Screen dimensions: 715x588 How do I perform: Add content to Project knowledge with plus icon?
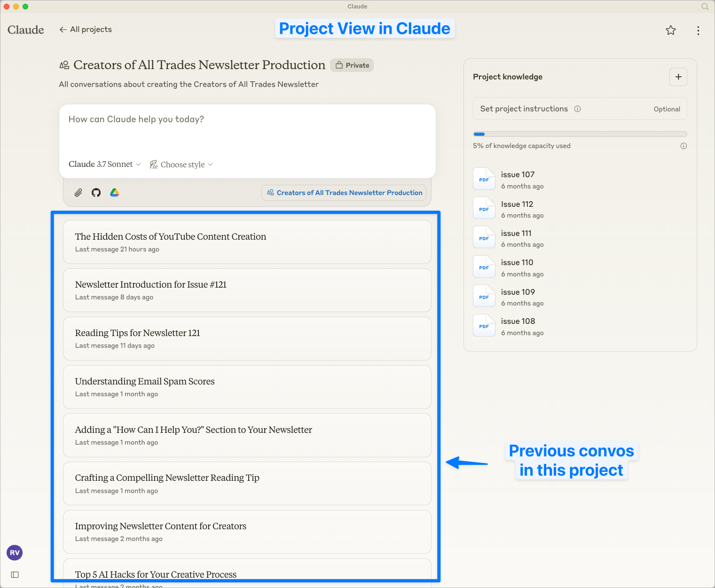(x=678, y=77)
